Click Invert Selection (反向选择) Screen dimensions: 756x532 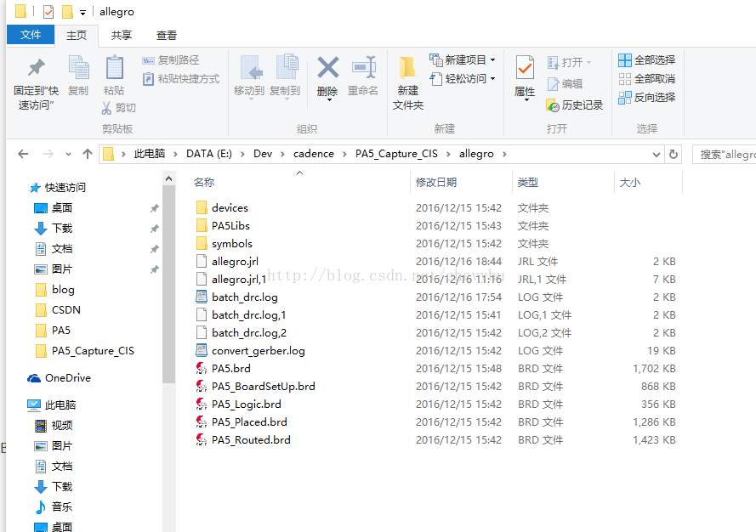[x=646, y=98]
